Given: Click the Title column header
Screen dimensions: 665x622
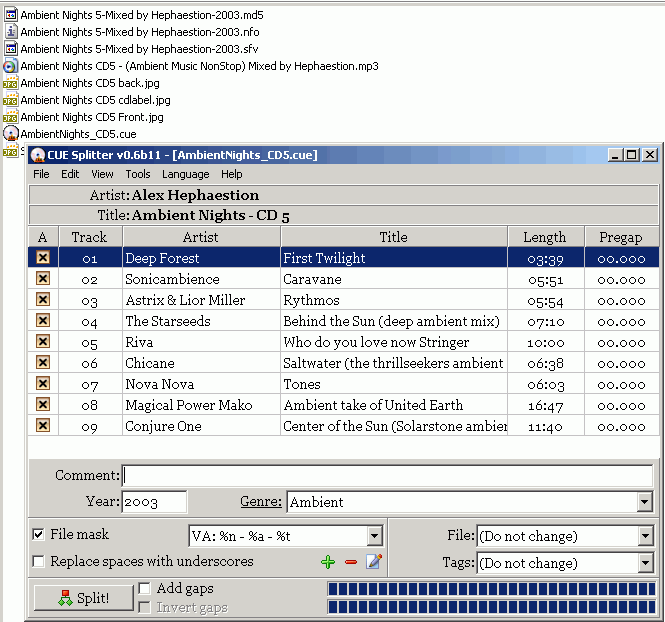Looking at the screenshot, I should (394, 237).
